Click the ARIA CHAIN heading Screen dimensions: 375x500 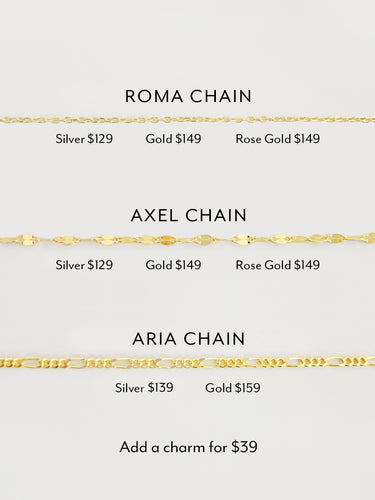coord(189,339)
